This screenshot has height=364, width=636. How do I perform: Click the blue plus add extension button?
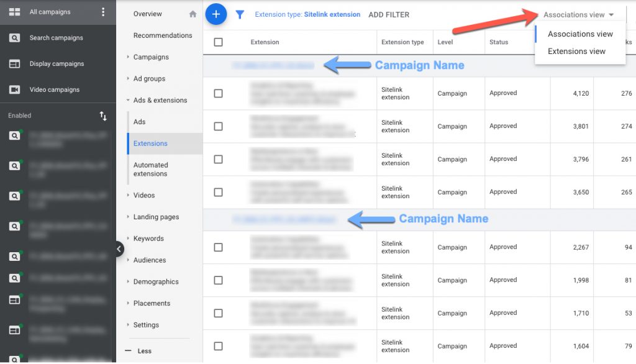[216, 14]
